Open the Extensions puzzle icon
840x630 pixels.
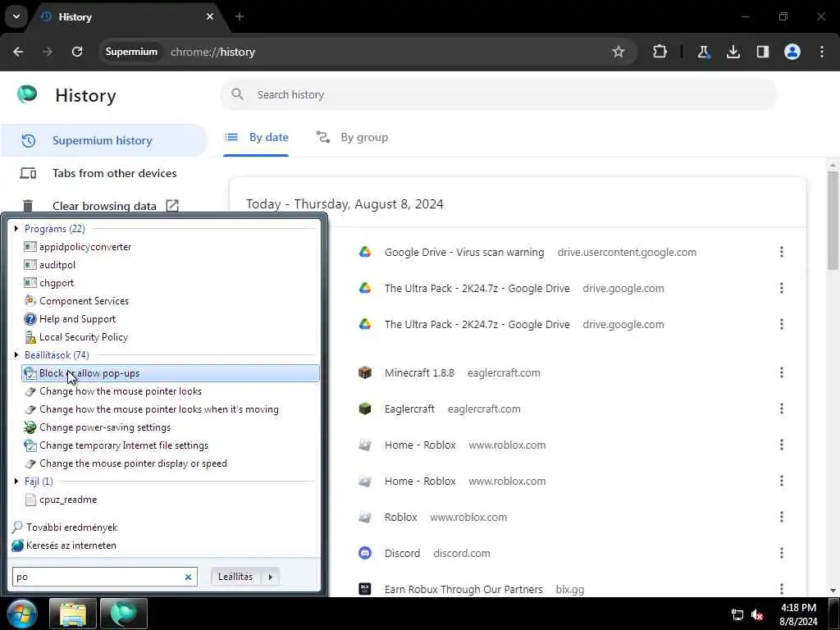tap(660, 52)
